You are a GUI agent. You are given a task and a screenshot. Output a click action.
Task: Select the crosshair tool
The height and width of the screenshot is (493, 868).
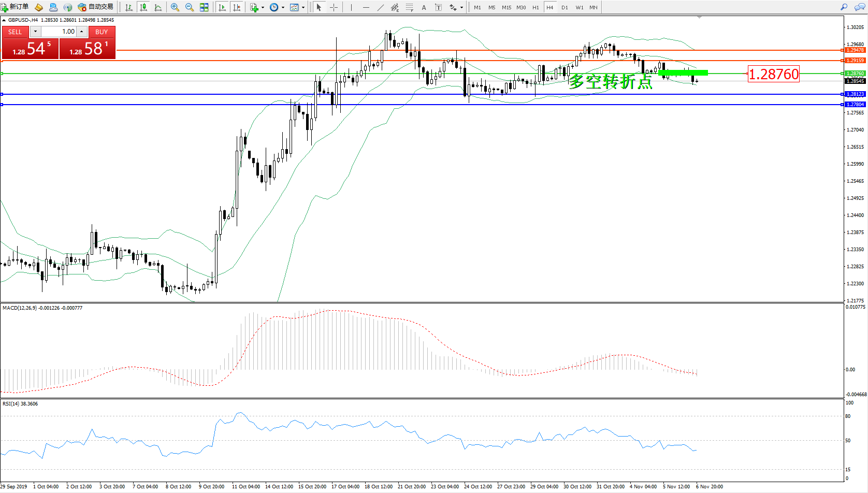(334, 7)
